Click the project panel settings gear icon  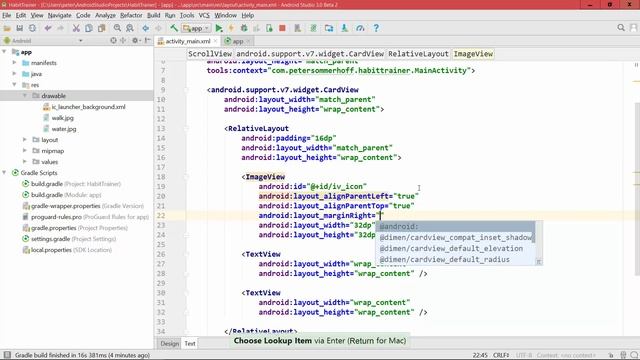pyautogui.click(x=135, y=40)
